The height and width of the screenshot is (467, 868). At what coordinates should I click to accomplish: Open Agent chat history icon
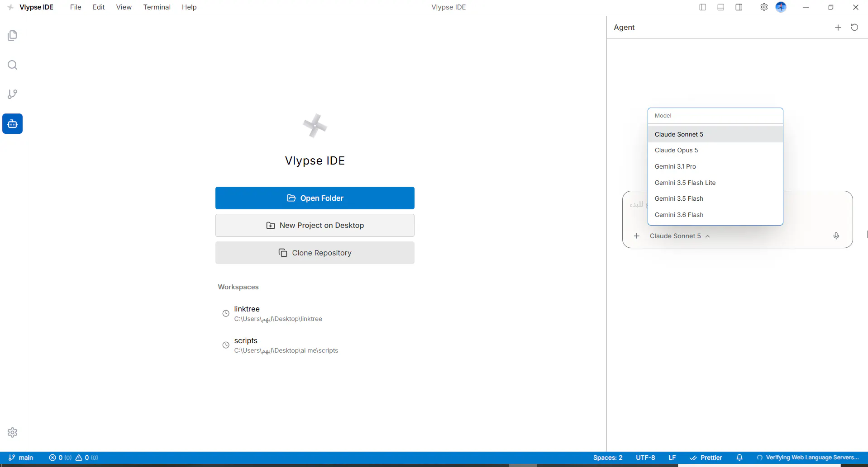tap(854, 28)
